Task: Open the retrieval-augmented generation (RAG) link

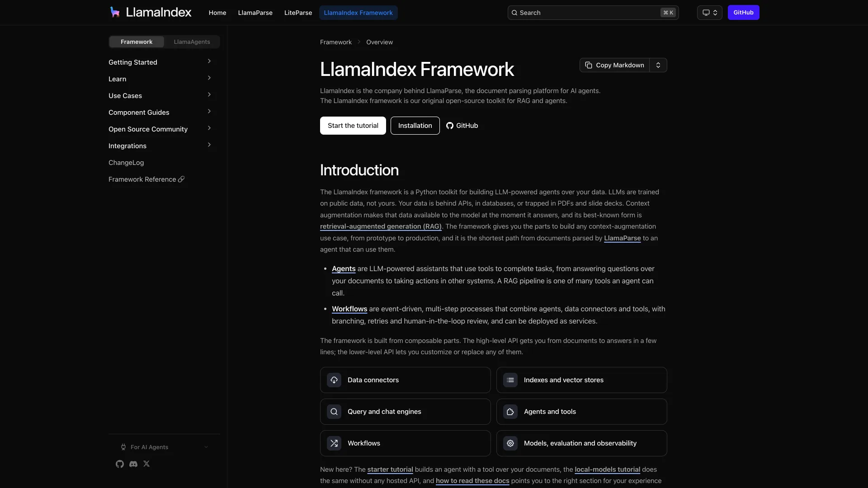Action: [x=381, y=226]
